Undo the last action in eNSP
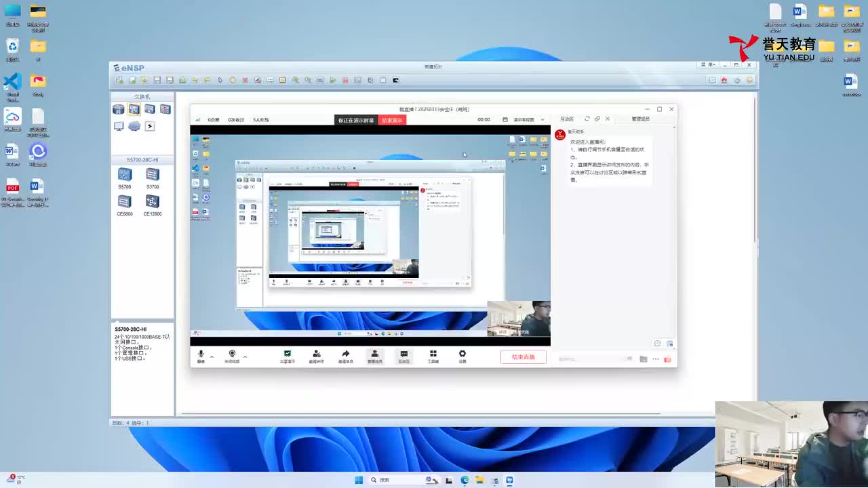The width and height of the screenshot is (868, 488). coord(195,80)
